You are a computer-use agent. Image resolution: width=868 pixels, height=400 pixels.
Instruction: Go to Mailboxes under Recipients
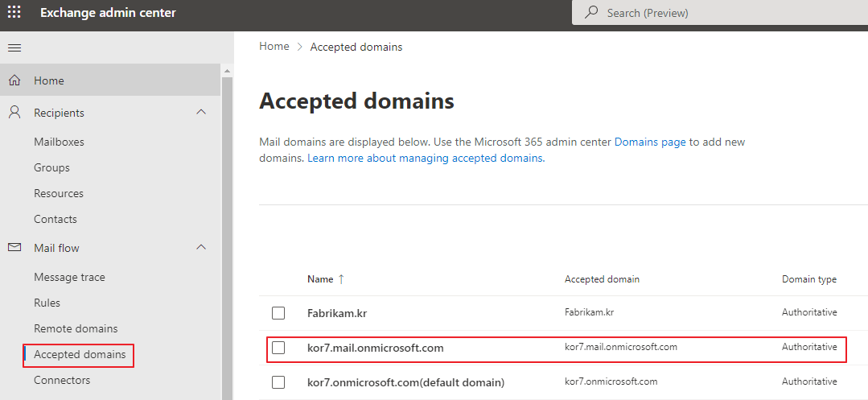[x=59, y=142]
